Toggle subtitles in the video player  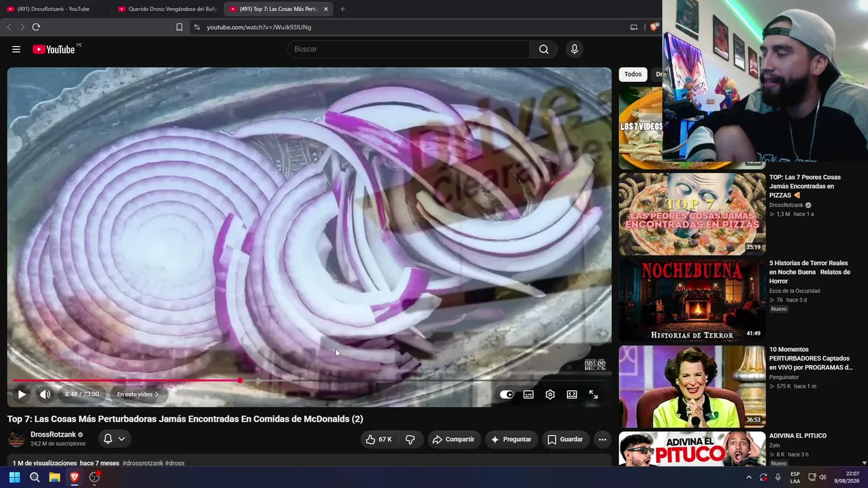tap(528, 394)
